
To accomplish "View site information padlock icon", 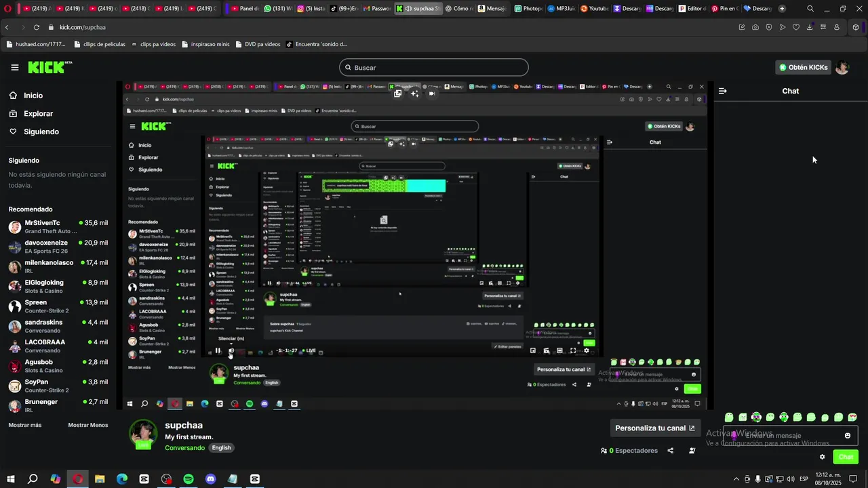I will [x=51, y=27].
